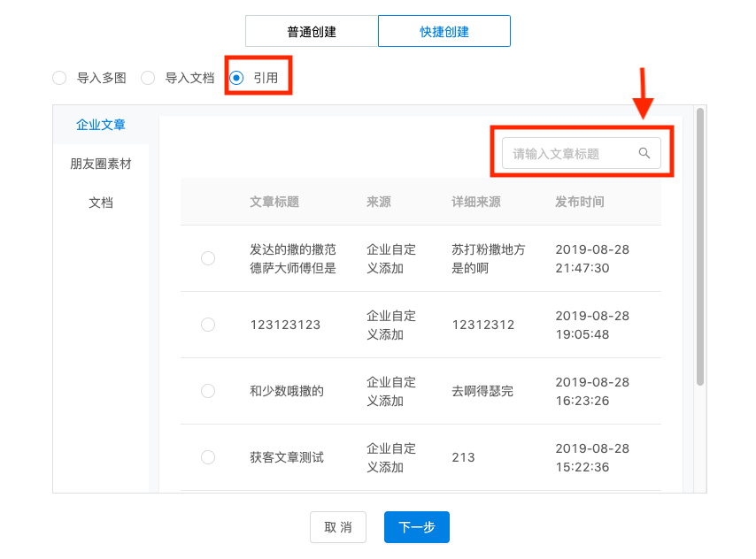
Task: Switch to the 普通创建 tab
Action: pyautogui.click(x=312, y=31)
